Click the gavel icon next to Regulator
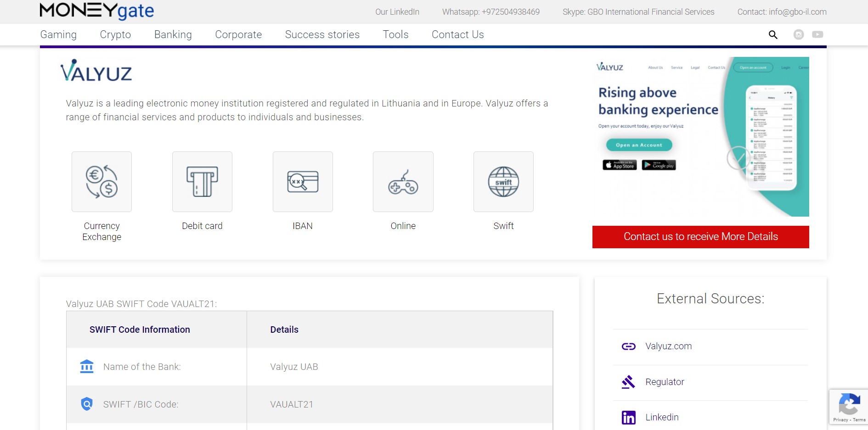Screen dimensions: 868x430 [628, 382]
